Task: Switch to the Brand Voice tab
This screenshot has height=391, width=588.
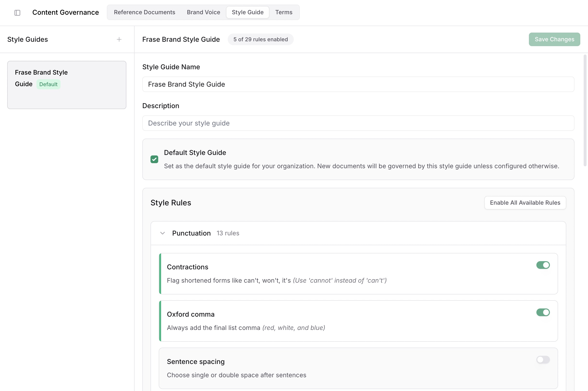Action: (x=203, y=12)
